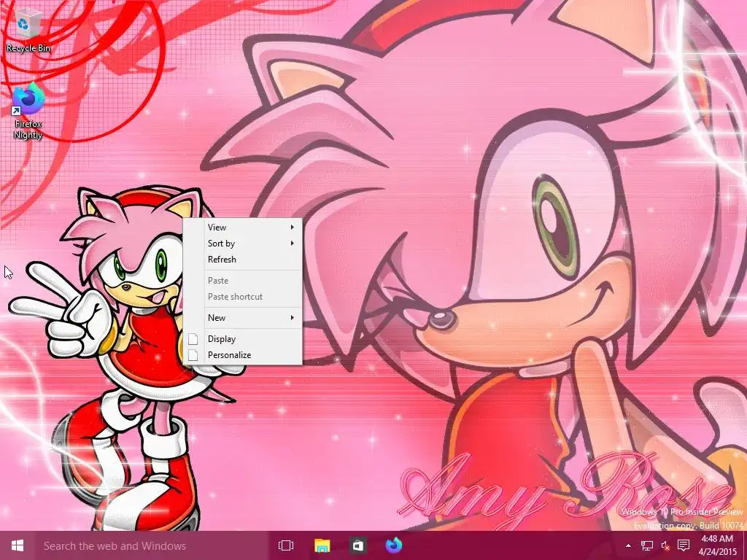Expand the View submenu
The image size is (747, 560).
(x=243, y=227)
